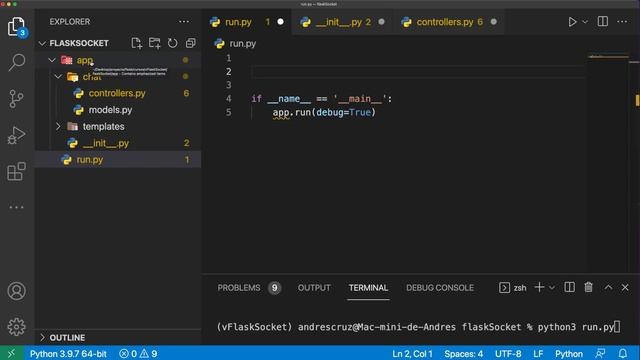Run the Python file with play button
640x360 pixels.
(x=572, y=22)
